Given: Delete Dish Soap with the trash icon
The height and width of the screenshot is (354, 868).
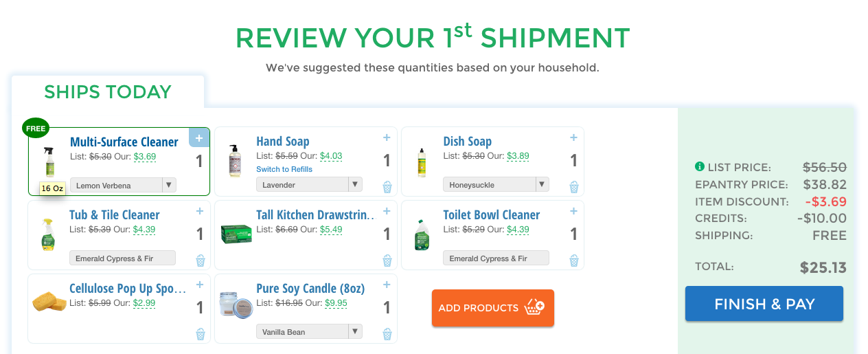Looking at the screenshot, I should coord(574,187).
